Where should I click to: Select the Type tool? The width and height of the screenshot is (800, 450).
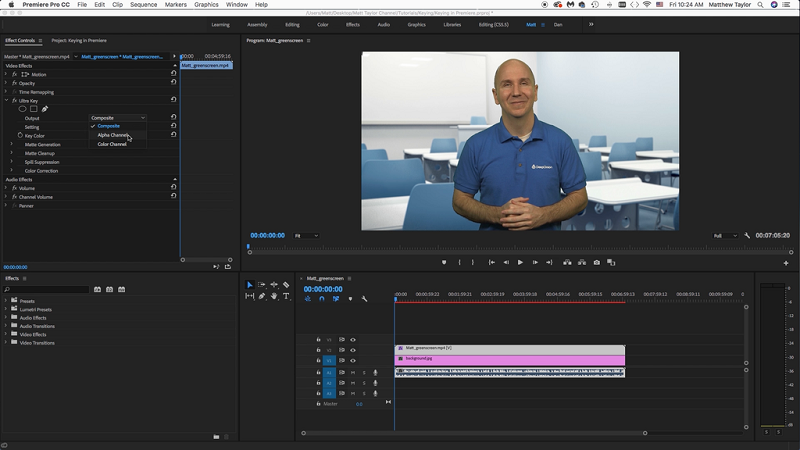pyautogui.click(x=286, y=296)
